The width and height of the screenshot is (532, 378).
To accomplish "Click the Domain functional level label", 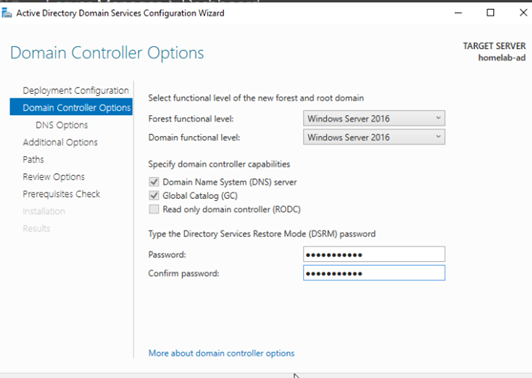I will tap(194, 137).
